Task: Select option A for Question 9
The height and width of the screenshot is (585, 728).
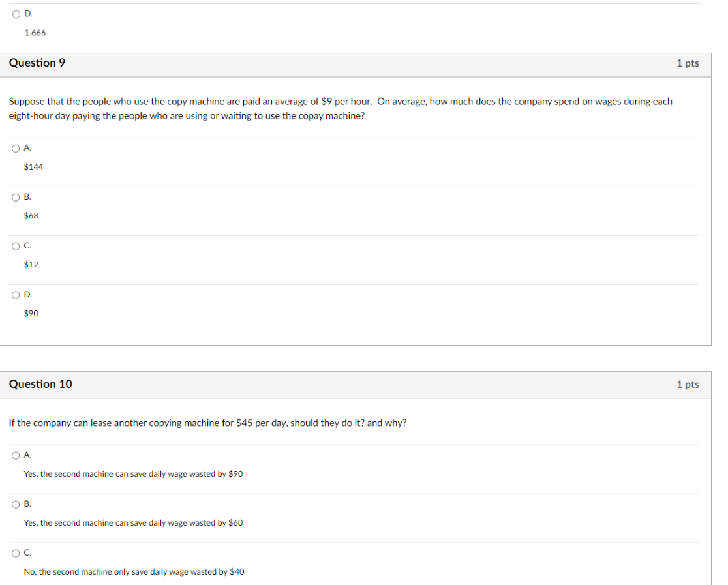Action: point(16,149)
